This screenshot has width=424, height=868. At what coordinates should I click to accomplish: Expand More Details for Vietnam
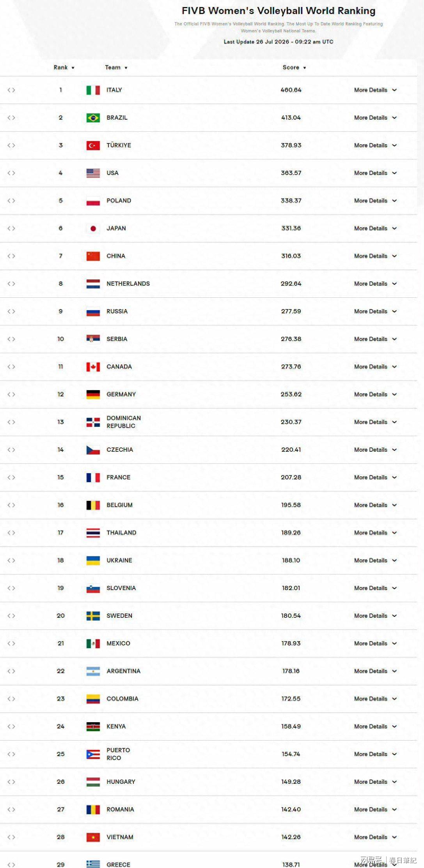375,837
